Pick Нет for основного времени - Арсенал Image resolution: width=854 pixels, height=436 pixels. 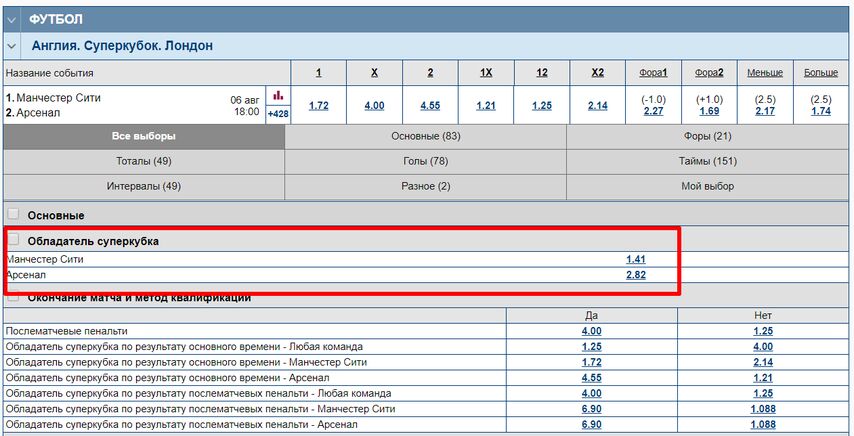763,378
